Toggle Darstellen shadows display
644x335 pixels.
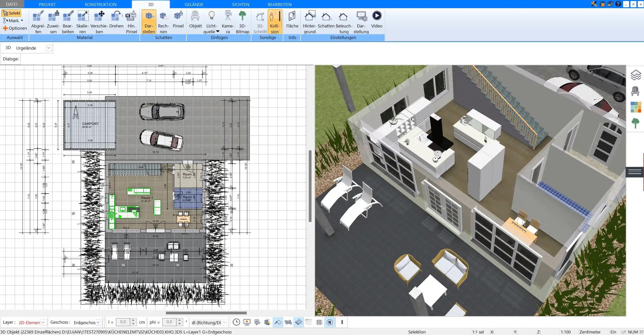tap(149, 22)
